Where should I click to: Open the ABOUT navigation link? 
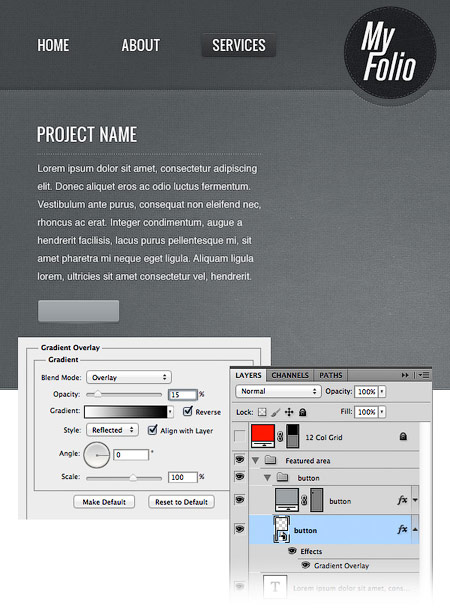tap(141, 45)
